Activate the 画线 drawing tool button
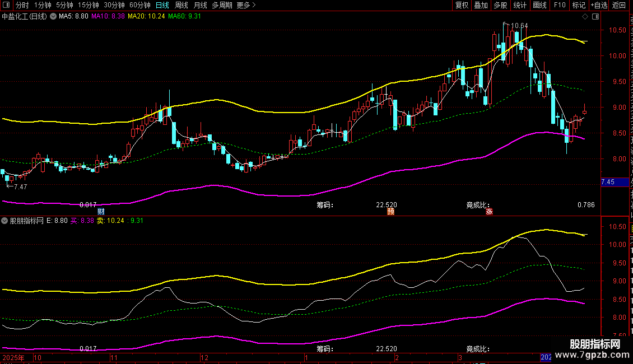633x364 pixels. 539,5
